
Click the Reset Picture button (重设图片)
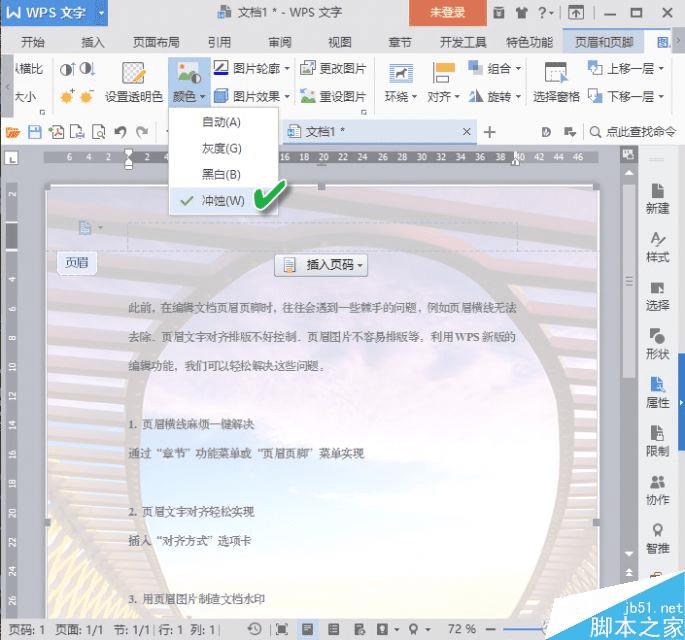coord(333,96)
